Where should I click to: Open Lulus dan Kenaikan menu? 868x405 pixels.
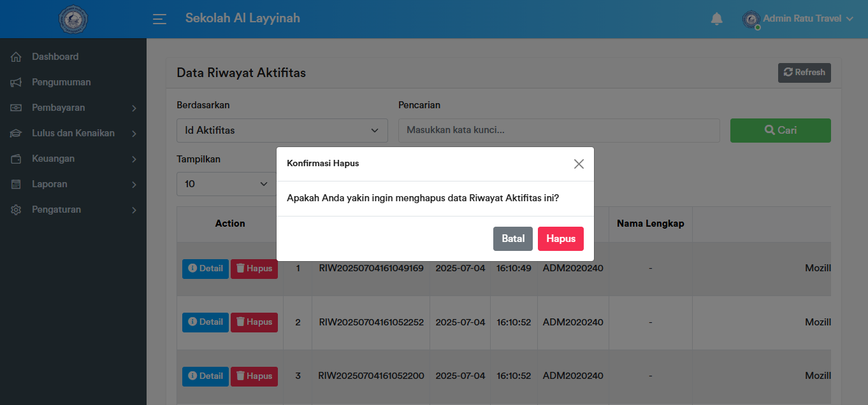(73, 133)
